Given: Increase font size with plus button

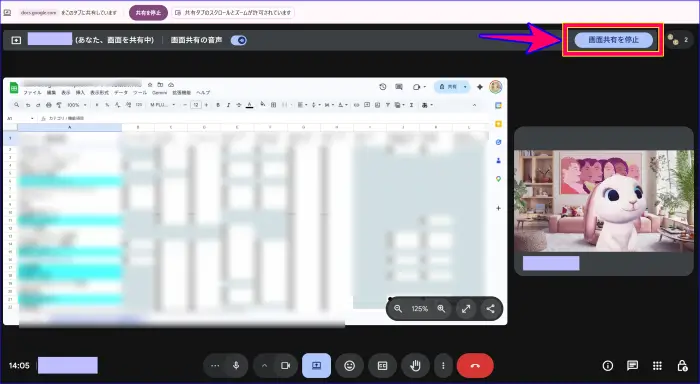Looking at the screenshot, I should click(206, 105).
